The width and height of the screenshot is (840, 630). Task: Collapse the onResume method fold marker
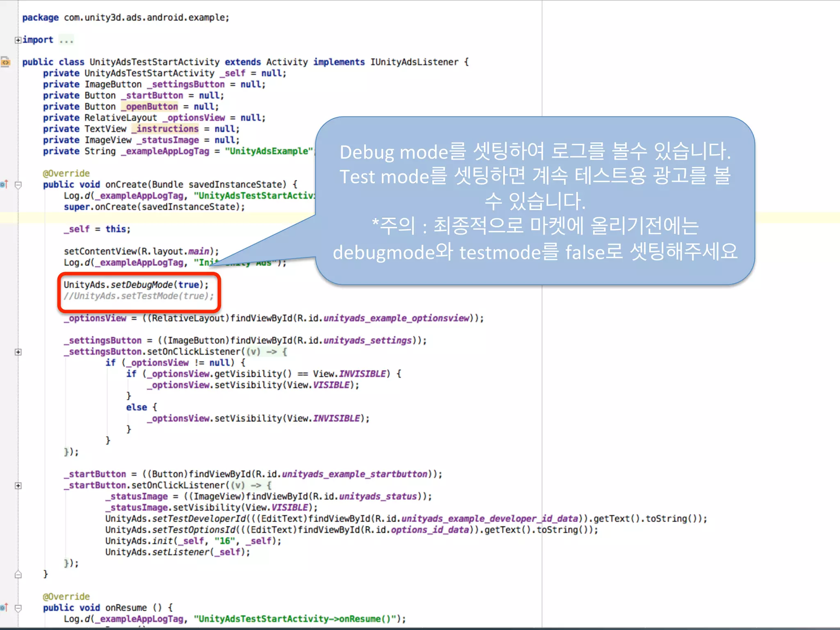tap(18, 608)
